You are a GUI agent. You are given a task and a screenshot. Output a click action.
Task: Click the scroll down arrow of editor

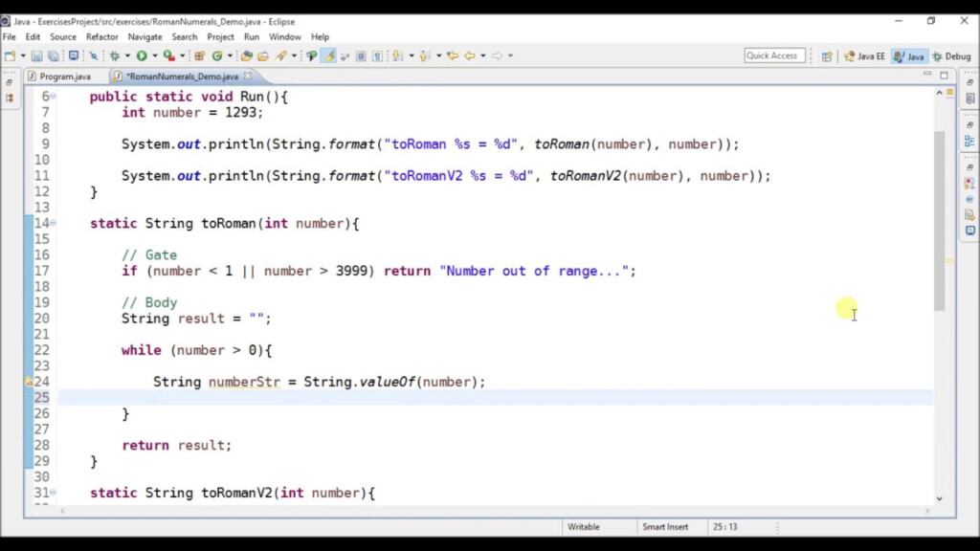click(940, 498)
